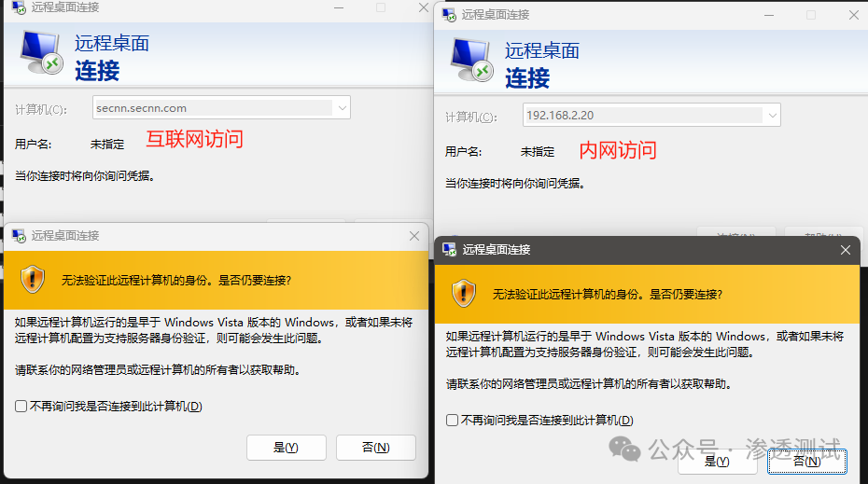Image resolution: width=868 pixels, height=484 pixels.
Task: Click the large RDP monitor logo, right window
Action: tap(471, 61)
